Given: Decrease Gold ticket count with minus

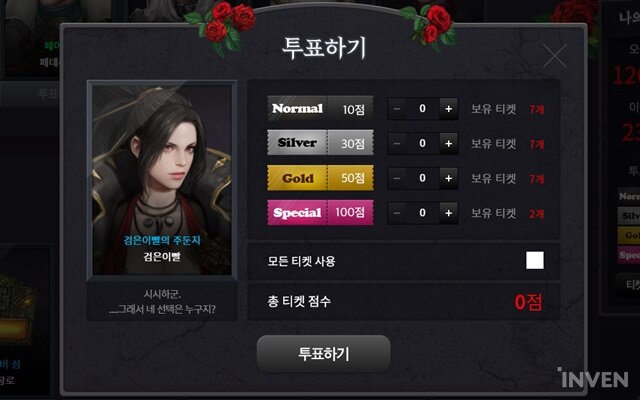Looking at the screenshot, I should [397, 178].
